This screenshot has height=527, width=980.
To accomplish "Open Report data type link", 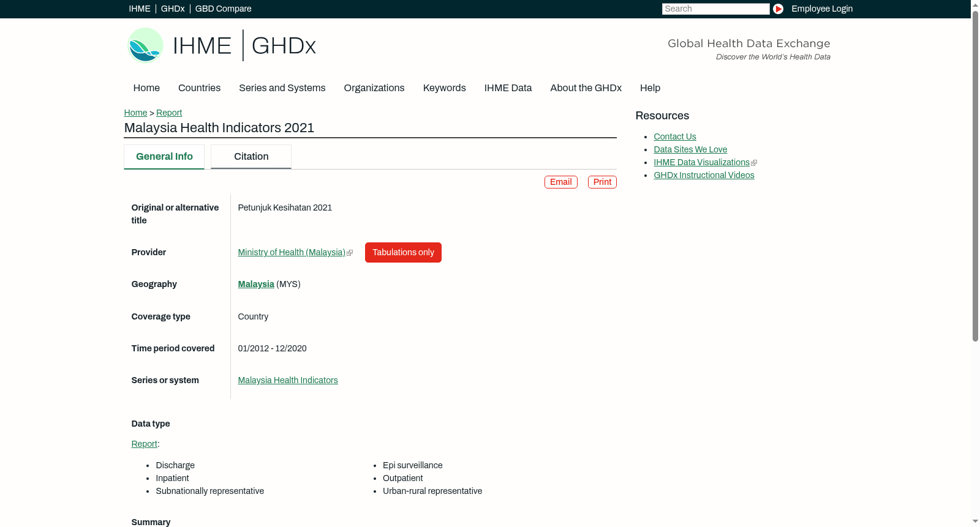I will (x=144, y=444).
